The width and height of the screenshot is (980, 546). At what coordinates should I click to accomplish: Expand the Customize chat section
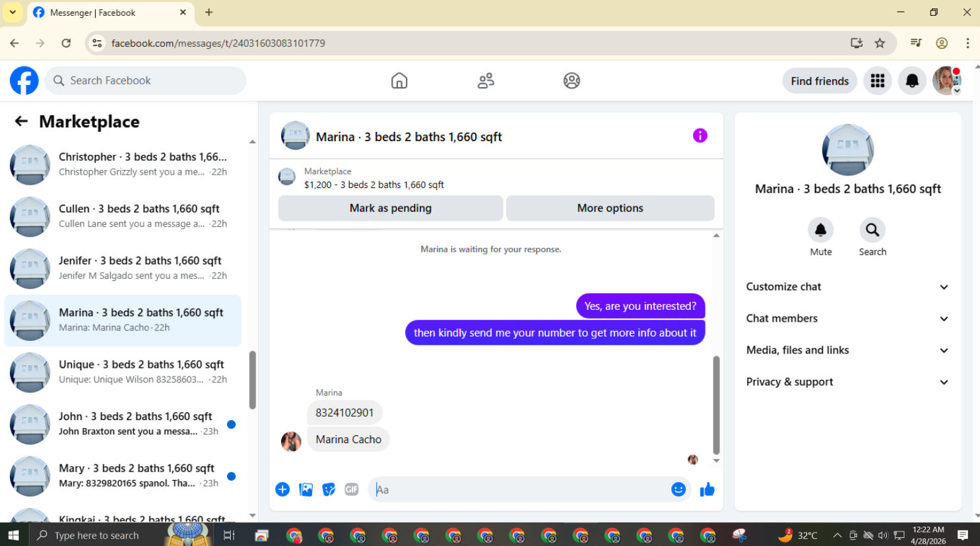(847, 287)
